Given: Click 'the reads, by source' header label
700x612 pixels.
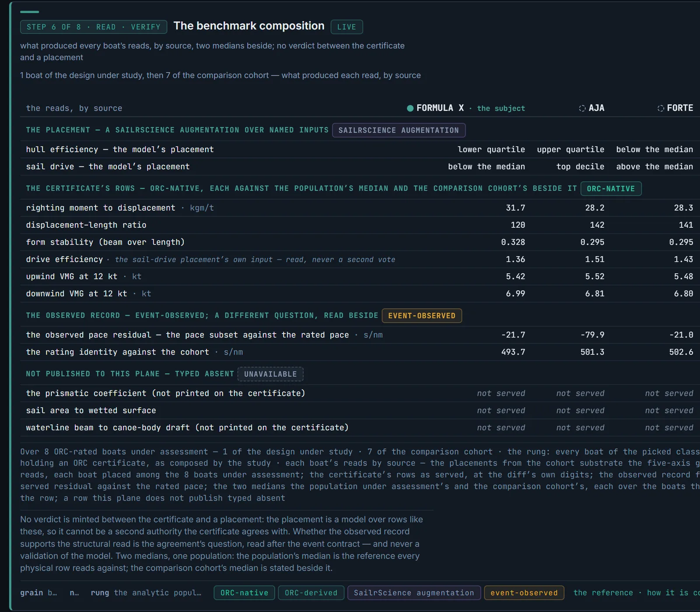Looking at the screenshot, I should click(74, 108).
